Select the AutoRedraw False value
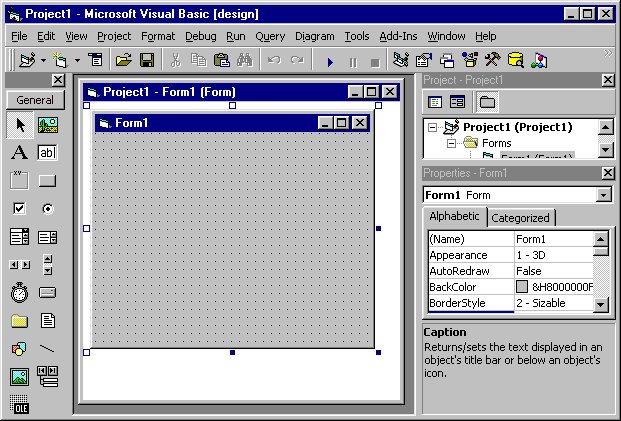 click(554, 271)
